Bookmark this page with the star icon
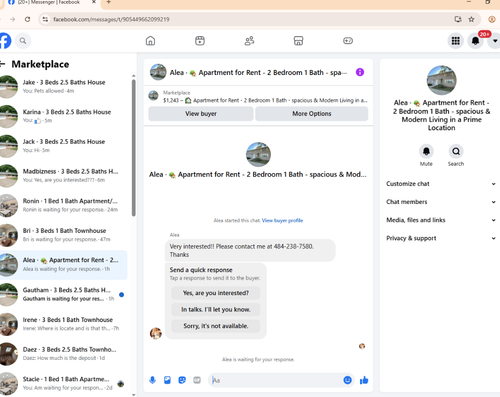The width and height of the screenshot is (500, 397). [471, 19]
